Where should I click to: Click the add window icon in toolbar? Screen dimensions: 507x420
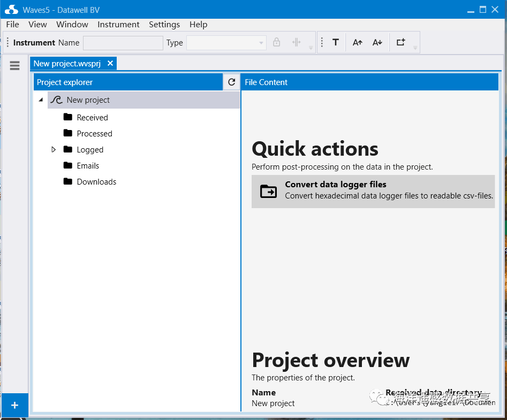click(400, 43)
